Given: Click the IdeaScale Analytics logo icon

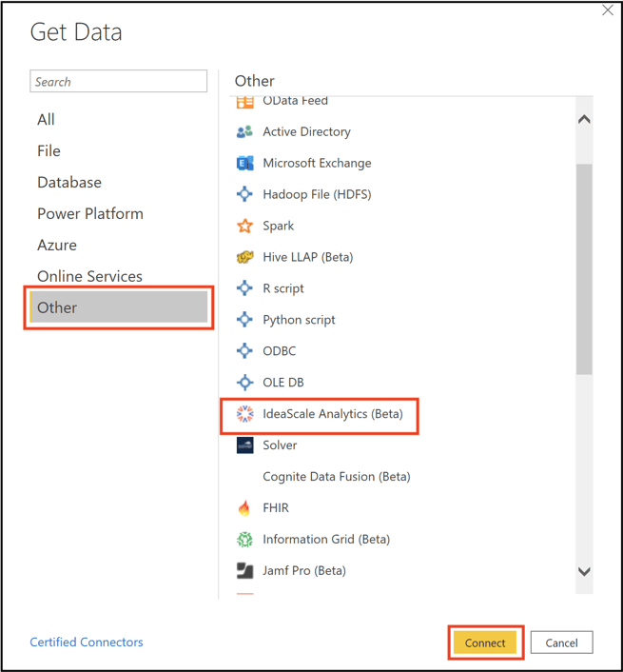Looking at the screenshot, I should [244, 413].
